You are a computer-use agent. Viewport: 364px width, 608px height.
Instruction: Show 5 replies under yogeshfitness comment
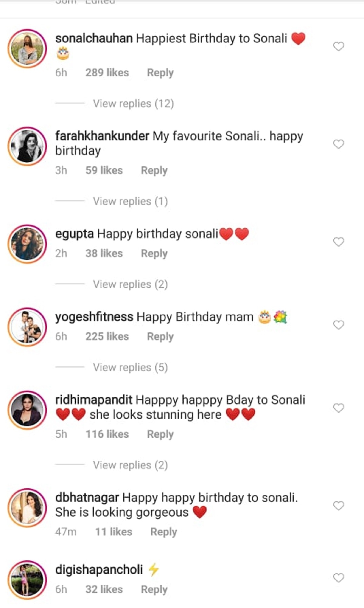[130, 367]
